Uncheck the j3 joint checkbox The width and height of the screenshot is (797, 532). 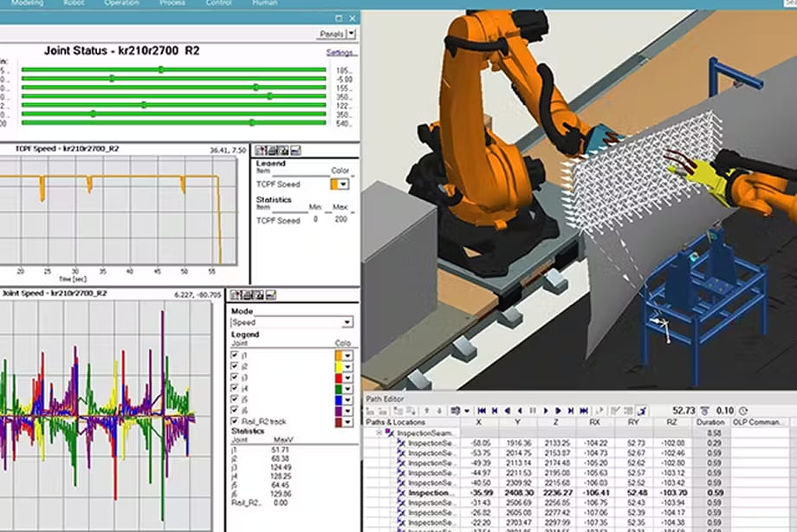tap(234, 378)
